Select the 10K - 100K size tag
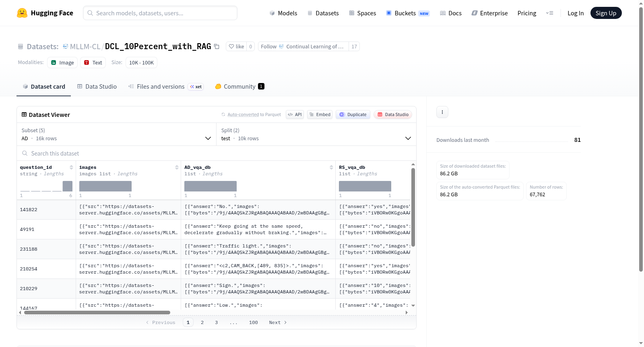The image size is (644, 347). point(141,62)
